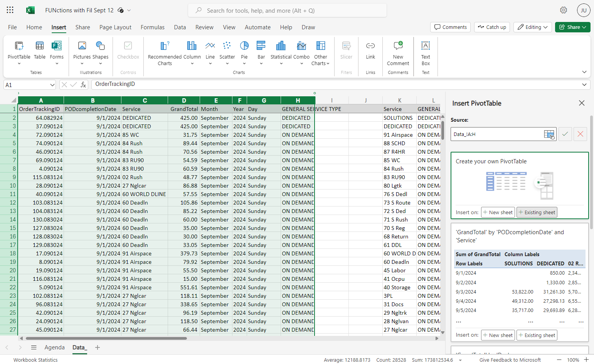This screenshot has height=364, width=594.
Task: Open the Shapes gallery
Action: pos(100,53)
